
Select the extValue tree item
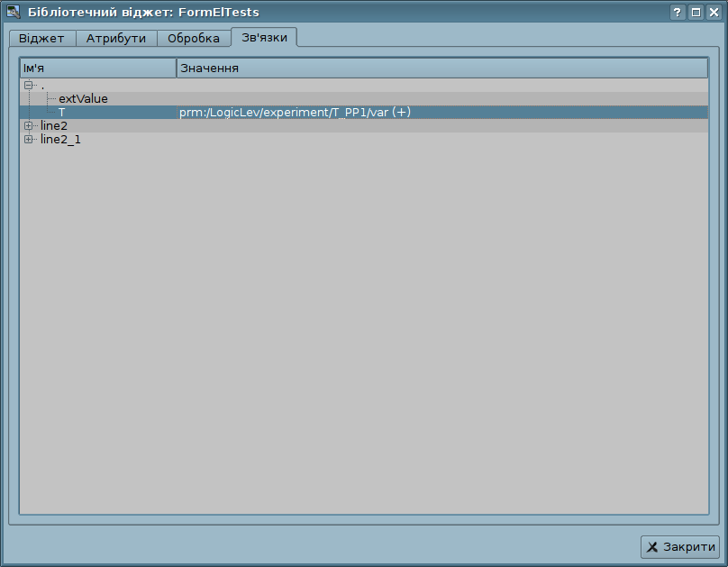tap(83, 98)
